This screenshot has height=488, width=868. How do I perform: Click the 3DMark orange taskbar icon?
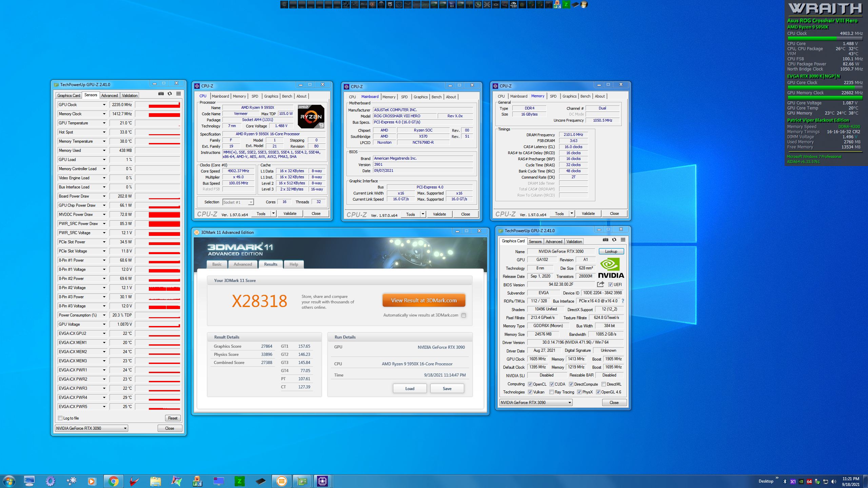pos(281,481)
